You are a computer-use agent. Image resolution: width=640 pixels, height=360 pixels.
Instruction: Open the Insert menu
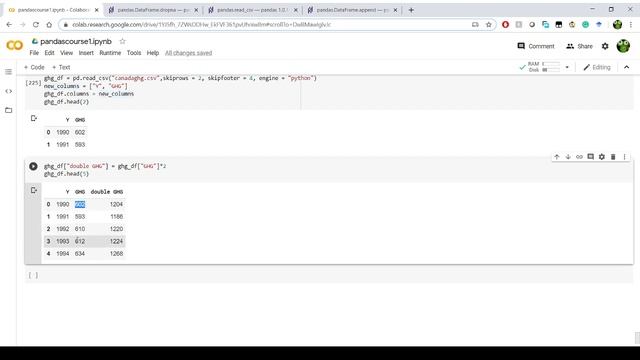point(86,53)
